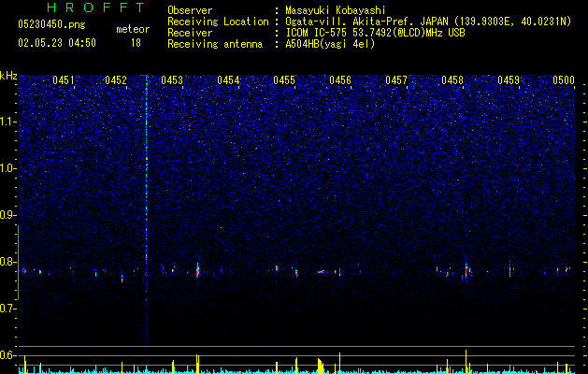Click the HROFFT title text
Screen dimensions: 588x374
(96, 7)
